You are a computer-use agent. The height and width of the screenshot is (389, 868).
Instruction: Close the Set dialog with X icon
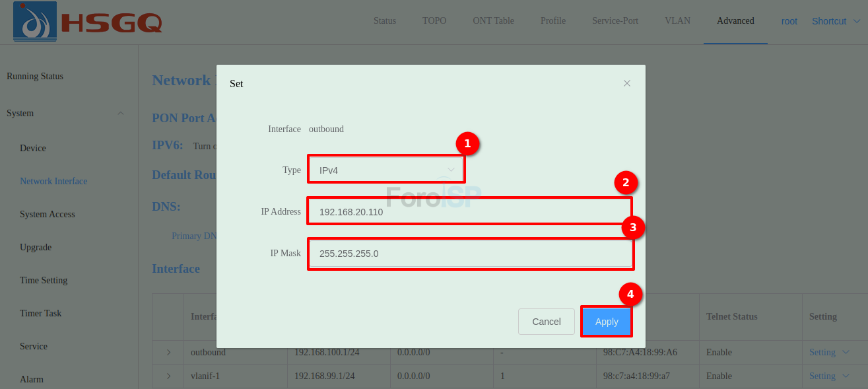coord(627,83)
